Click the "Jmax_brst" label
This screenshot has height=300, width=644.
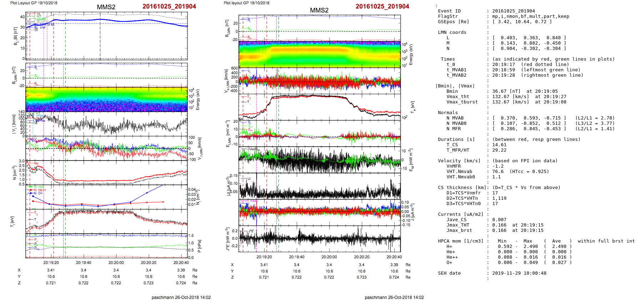pyautogui.click(x=459, y=230)
